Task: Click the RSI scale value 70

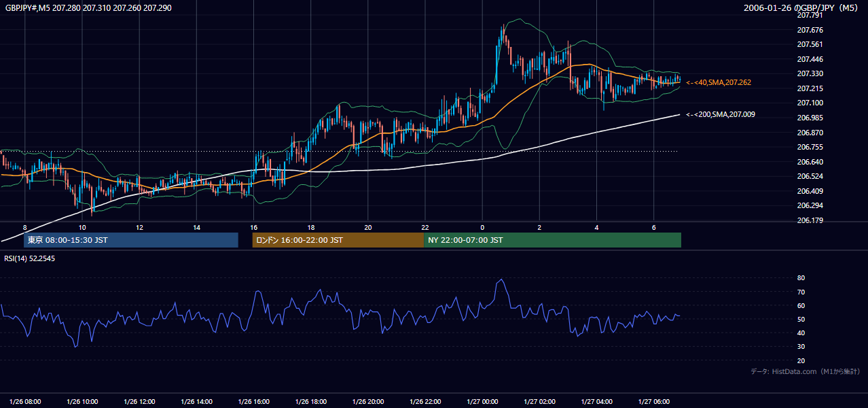Action: tap(801, 292)
